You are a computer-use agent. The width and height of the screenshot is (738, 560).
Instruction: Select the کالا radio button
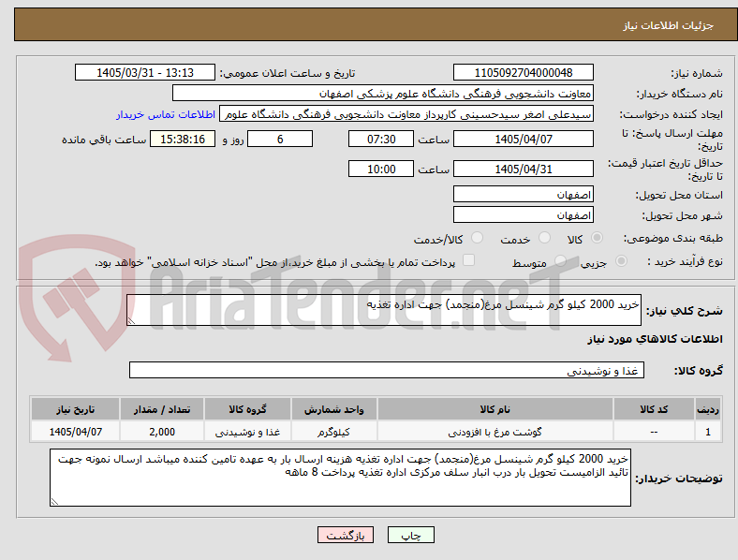[597, 238]
